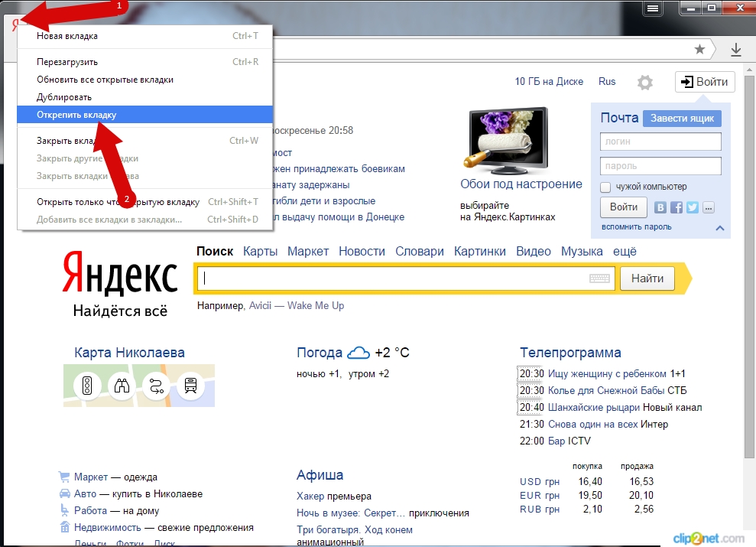Focus the логин input field

click(x=660, y=142)
